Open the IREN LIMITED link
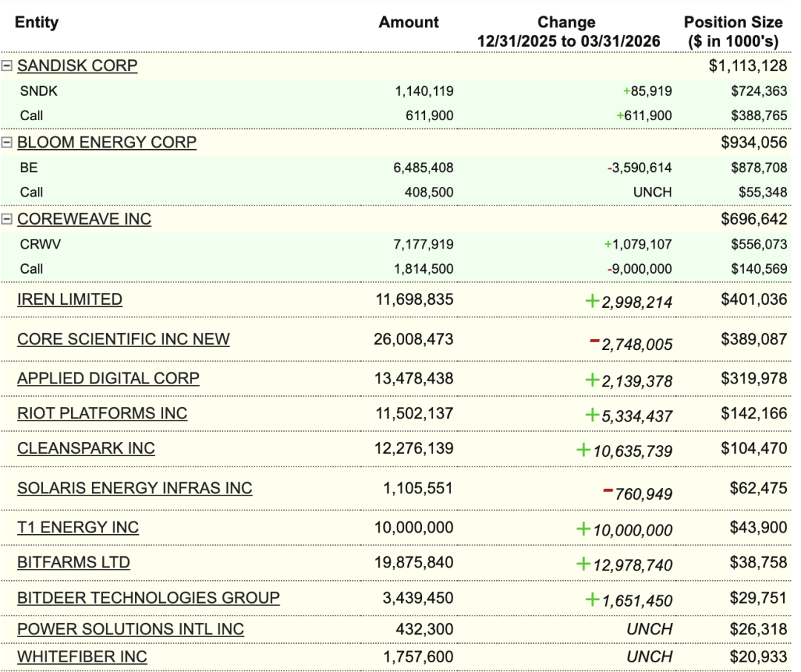 click(x=70, y=299)
